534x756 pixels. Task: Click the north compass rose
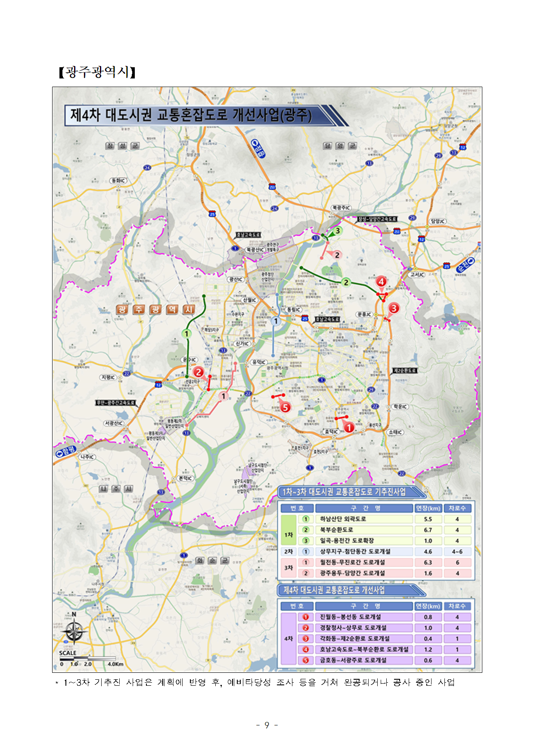click(x=74, y=631)
